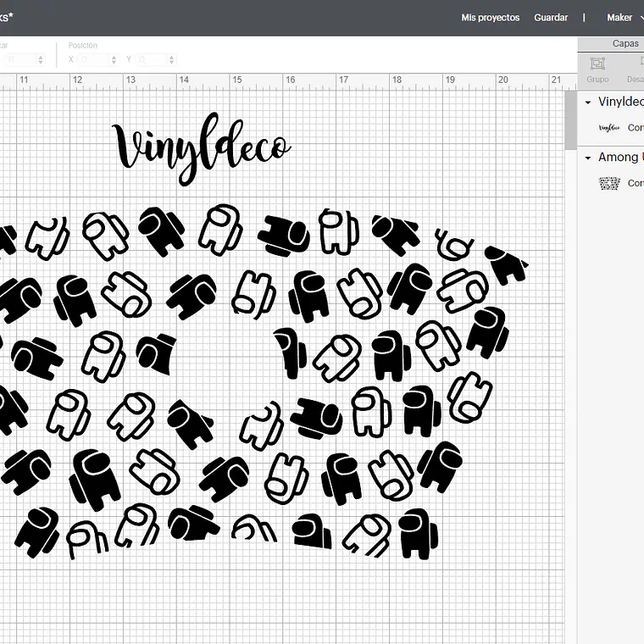644x644 pixels.
Task: Select the Among Us pattern layer thumbnail
Action: 609,183
